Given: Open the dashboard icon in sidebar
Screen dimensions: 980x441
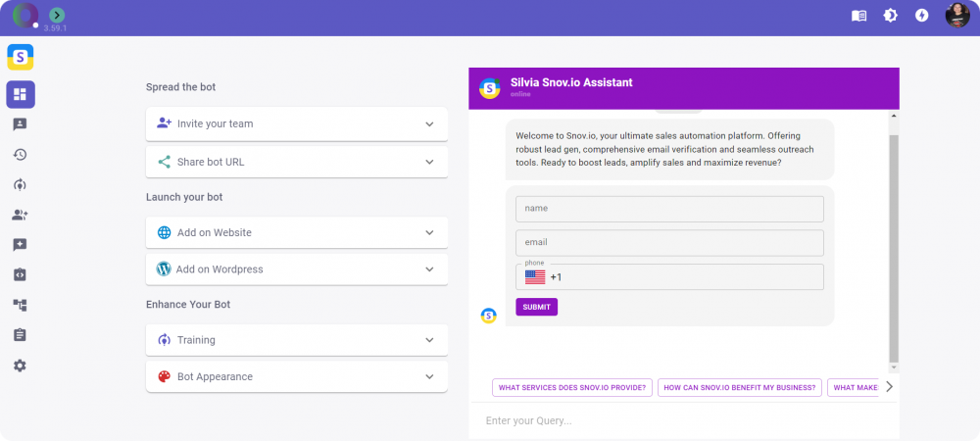Looking at the screenshot, I should click(20, 94).
